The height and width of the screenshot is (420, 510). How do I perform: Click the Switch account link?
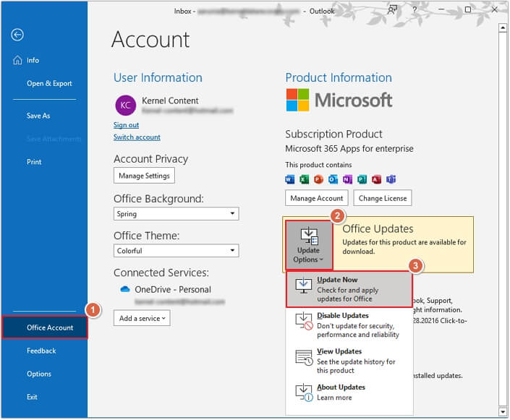[x=137, y=137]
